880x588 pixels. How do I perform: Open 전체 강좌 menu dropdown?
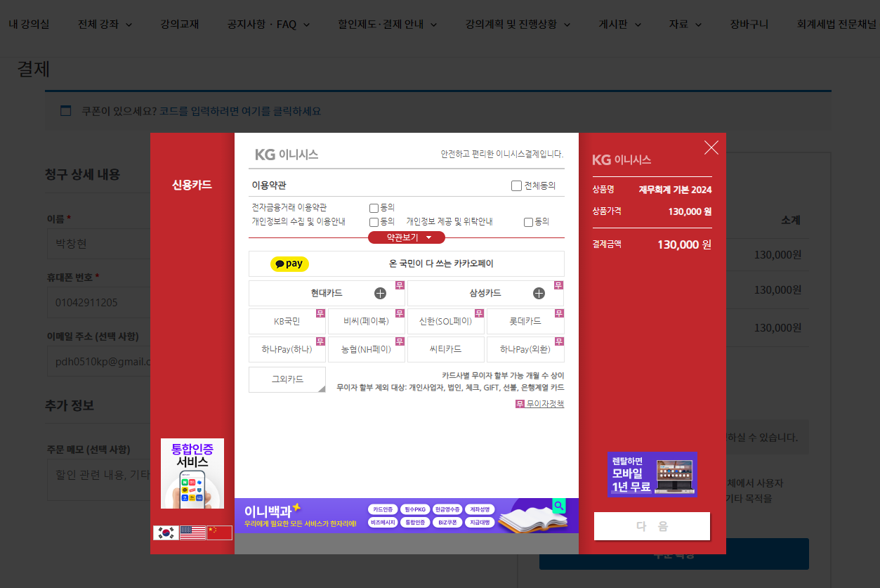pyautogui.click(x=105, y=25)
